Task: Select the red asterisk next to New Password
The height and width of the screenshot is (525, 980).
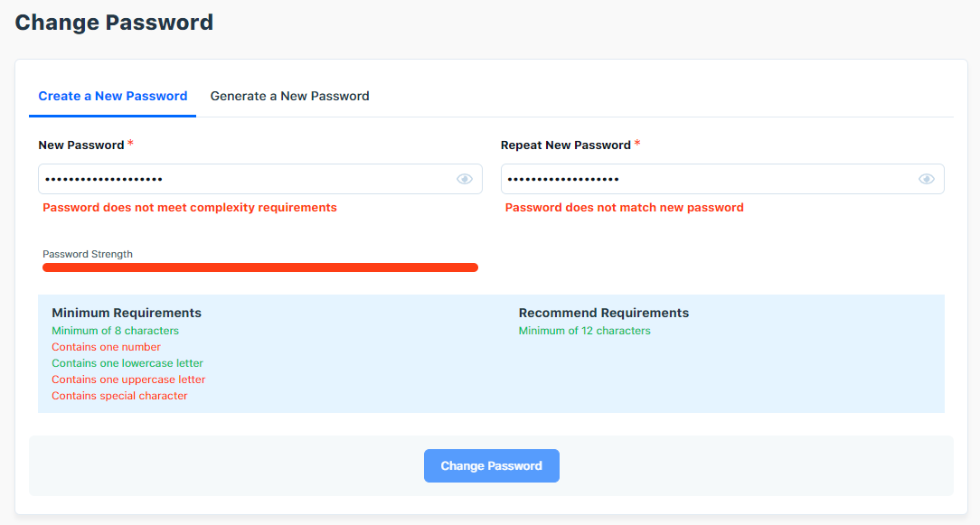Action: tap(130, 142)
